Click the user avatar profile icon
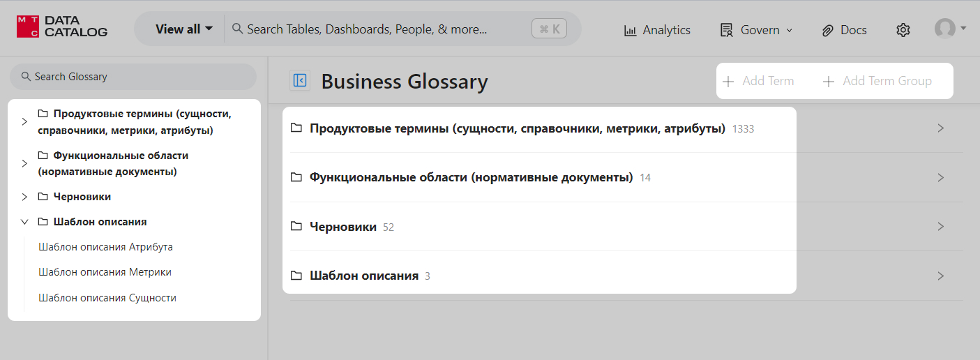Image resolution: width=980 pixels, height=360 pixels. click(x=944, y=29)
